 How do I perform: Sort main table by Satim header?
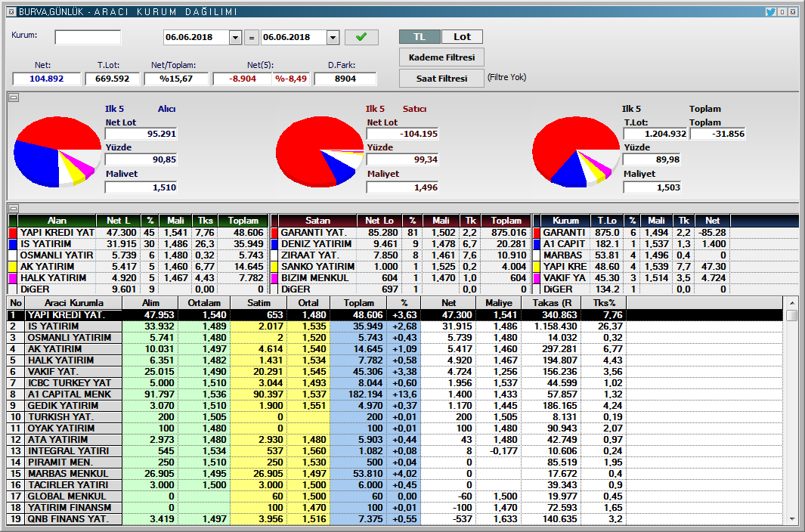click(x=259, y=303)
